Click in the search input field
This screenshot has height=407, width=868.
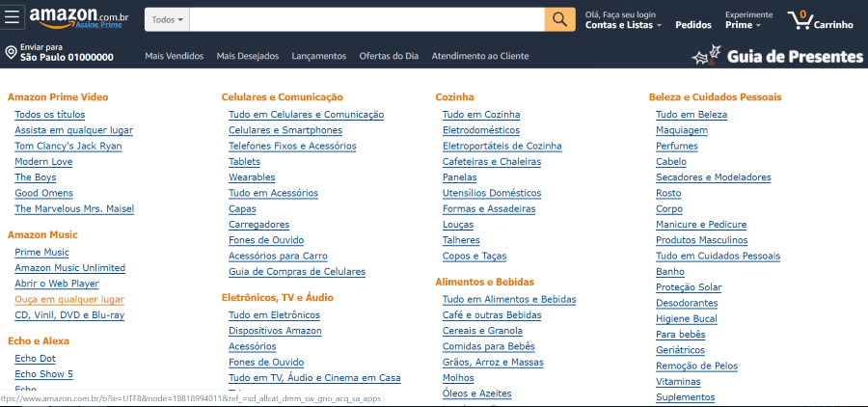[367, 19]
